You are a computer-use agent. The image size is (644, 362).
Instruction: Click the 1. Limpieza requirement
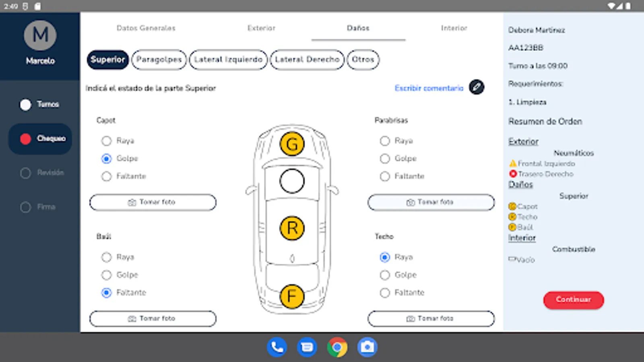coord(527,102)
